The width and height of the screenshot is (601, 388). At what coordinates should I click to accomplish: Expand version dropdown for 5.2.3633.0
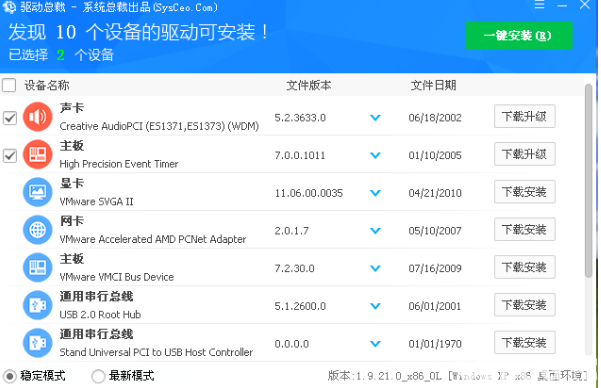click(x=376, y=117)
